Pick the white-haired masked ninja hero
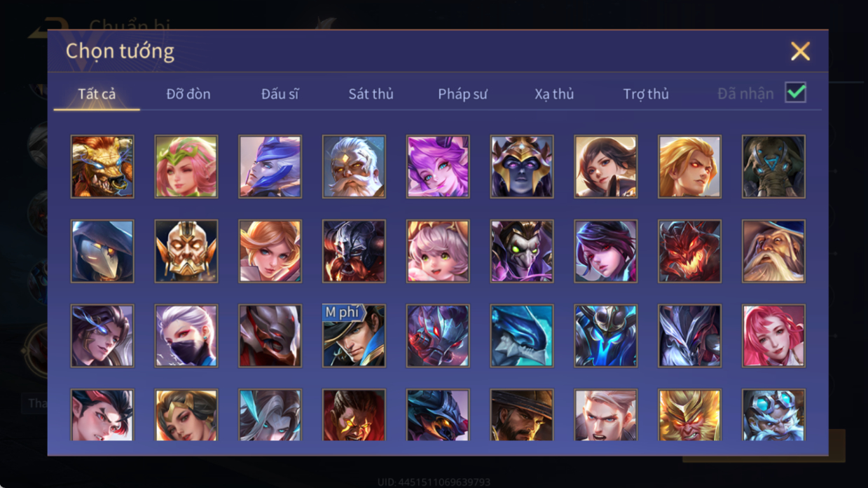This screenshot has width=868, height=488. tap(186, 335)
